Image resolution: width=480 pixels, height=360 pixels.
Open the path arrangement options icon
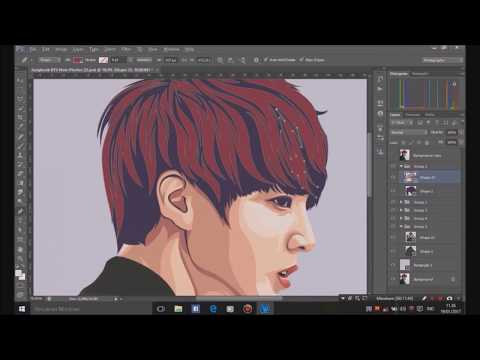[x=242, y=60]
